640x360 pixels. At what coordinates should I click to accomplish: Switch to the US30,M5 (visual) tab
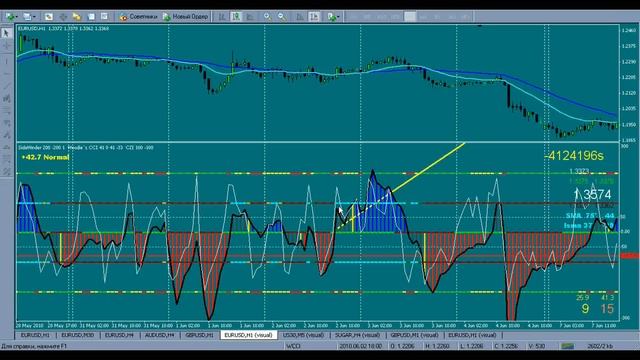(303, 335)
